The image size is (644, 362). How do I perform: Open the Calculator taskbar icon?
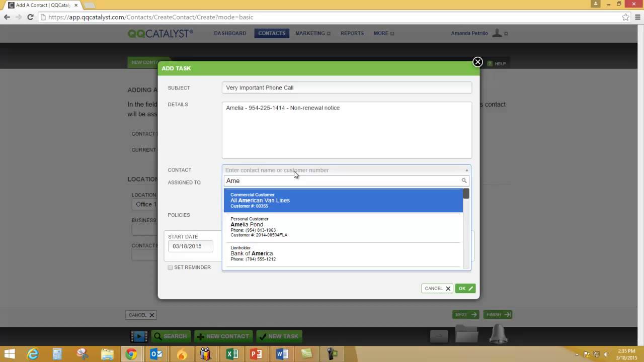coord(57,354)
